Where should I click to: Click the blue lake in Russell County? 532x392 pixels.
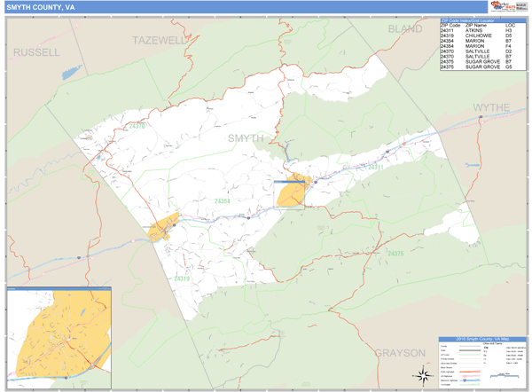point(72,72)
